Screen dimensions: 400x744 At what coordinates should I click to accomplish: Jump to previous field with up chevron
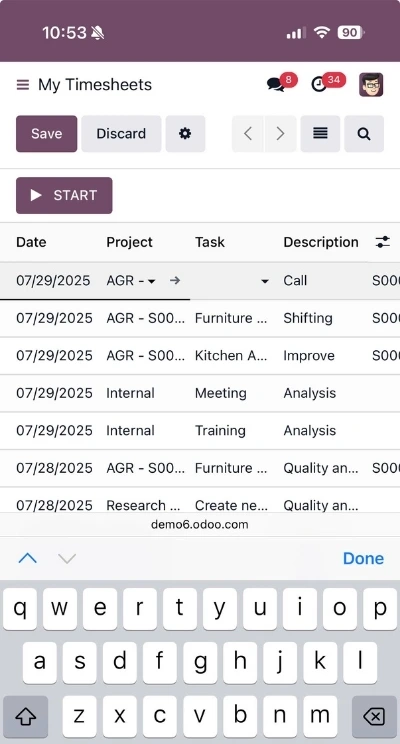tap(28, 558)
